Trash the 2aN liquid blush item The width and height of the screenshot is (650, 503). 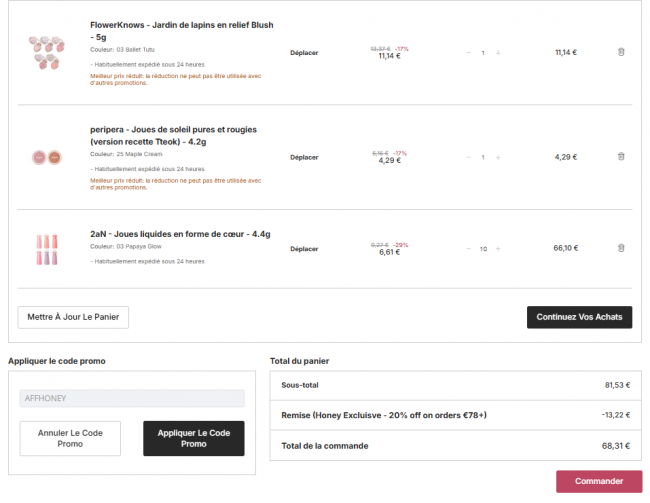[x=621, y=248]
